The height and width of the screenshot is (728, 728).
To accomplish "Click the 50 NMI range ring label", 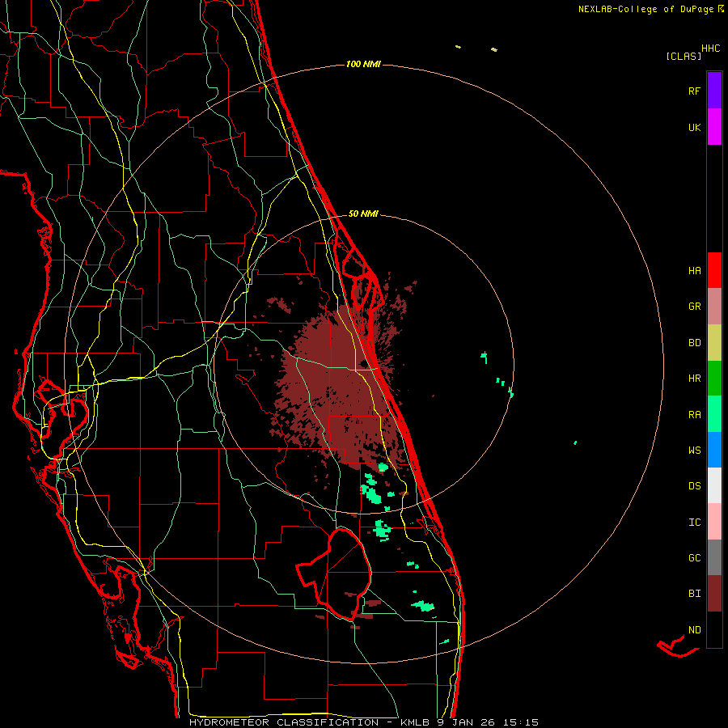I will (x=363, y=214).
